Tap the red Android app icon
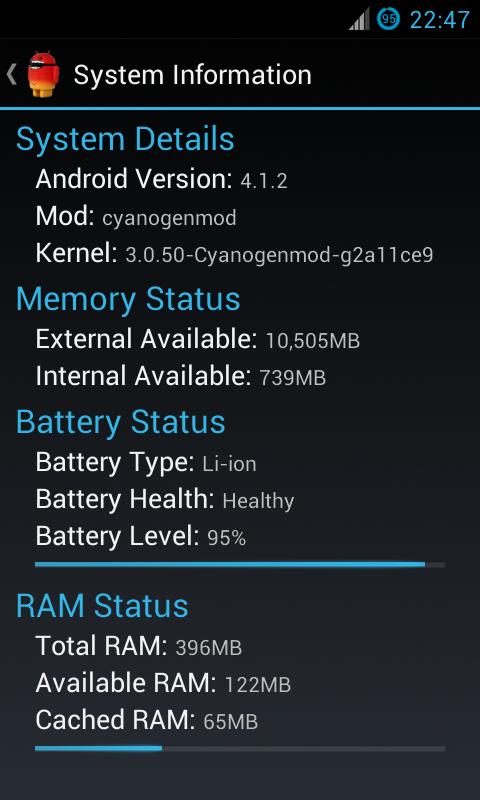Image resolution: width=480 pixels, height=800 pixels. point(43,74)
